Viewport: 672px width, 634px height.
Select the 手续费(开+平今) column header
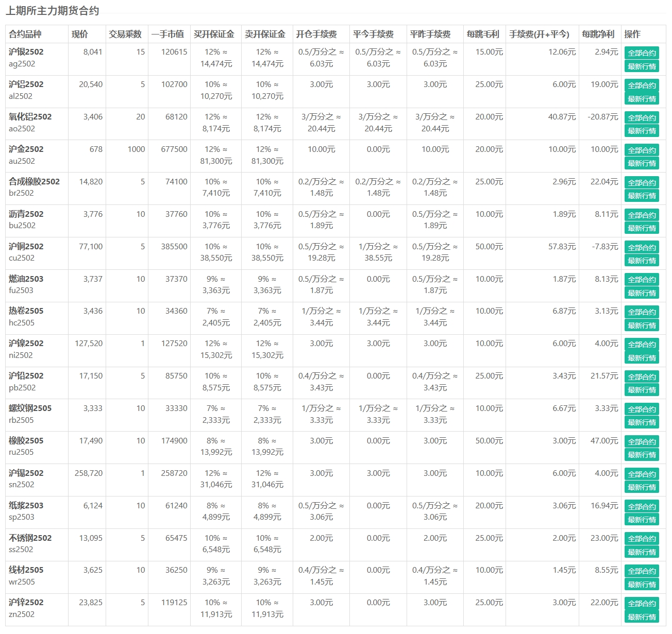pos(539,34)
